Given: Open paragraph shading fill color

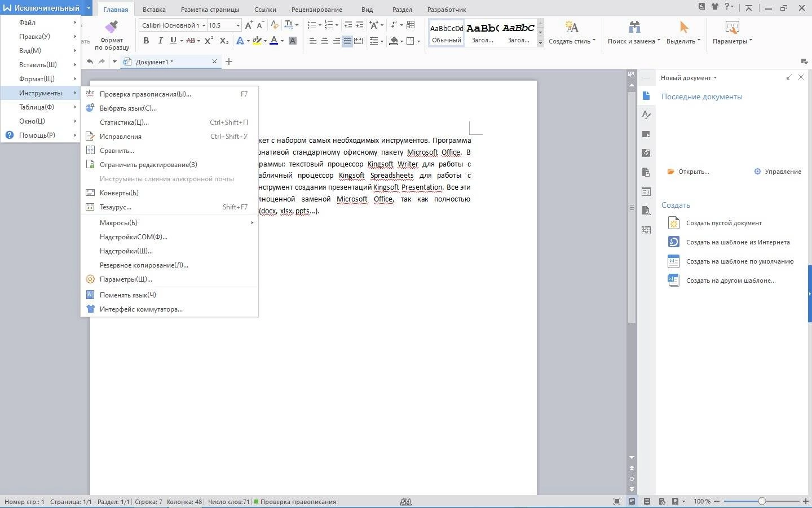Looking at the screenshot, I should click(x=401, y=41).
